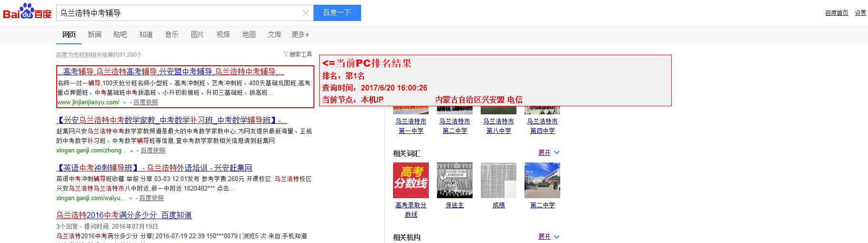
Task: Open 乌兰浩特2016中考满分多少分 result
Action: coord(124,215)
